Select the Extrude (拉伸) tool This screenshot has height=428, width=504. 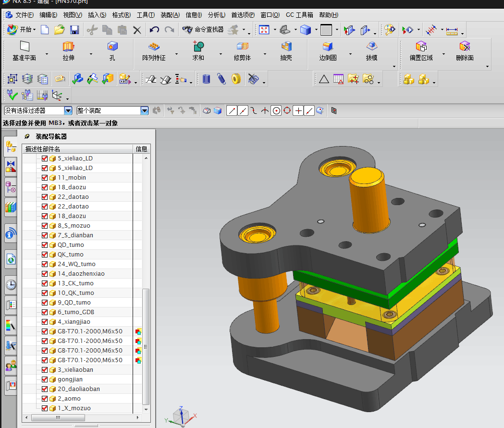pyautogui.click(x=68, y=51)
